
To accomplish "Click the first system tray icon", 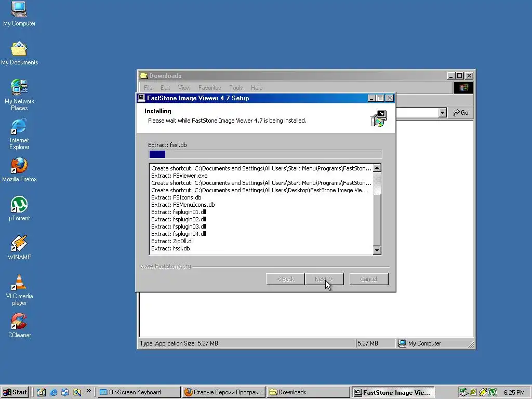I will (463, 392).
